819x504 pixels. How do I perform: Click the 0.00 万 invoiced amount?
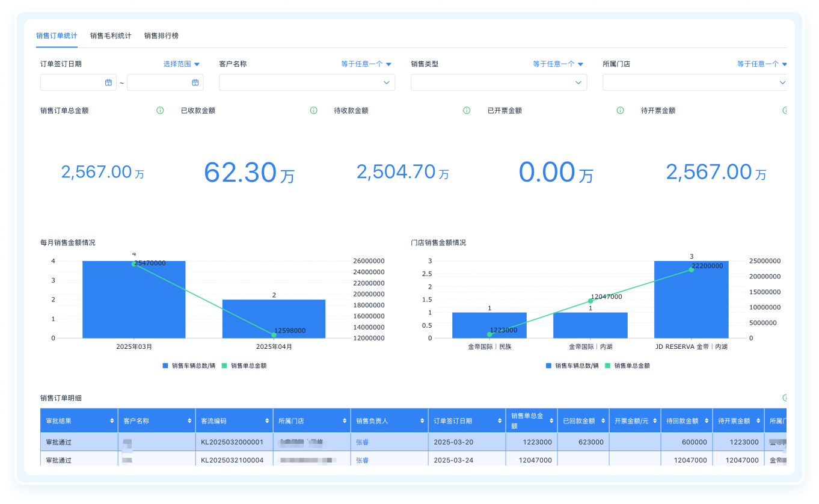click(556, 172)
